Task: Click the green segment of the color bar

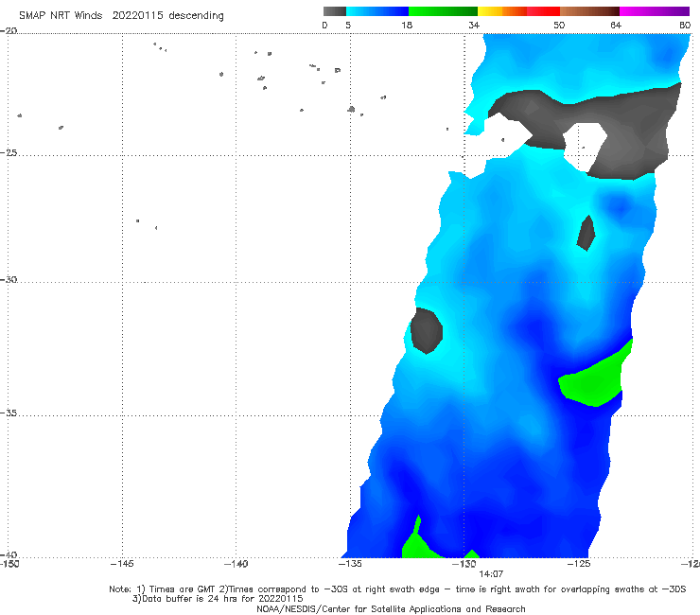Action: tap(443, 11)
